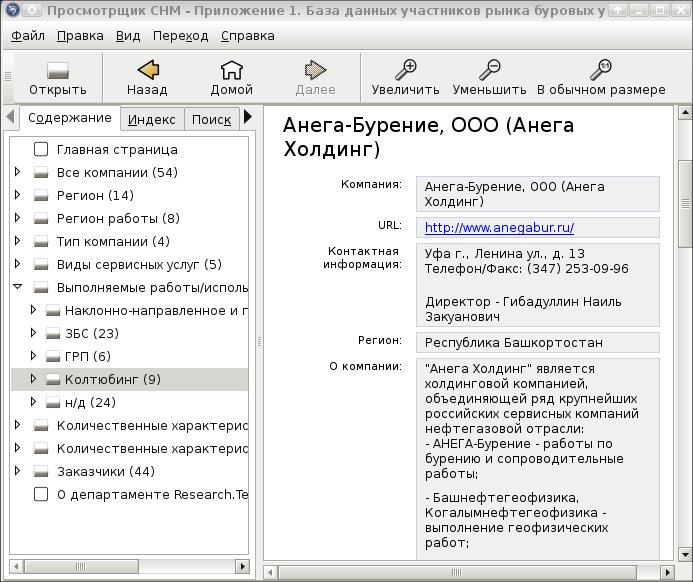The width and height of the screenshot is (693, 582).
Task: Open the Переход menu
Action: pos(180,36)
